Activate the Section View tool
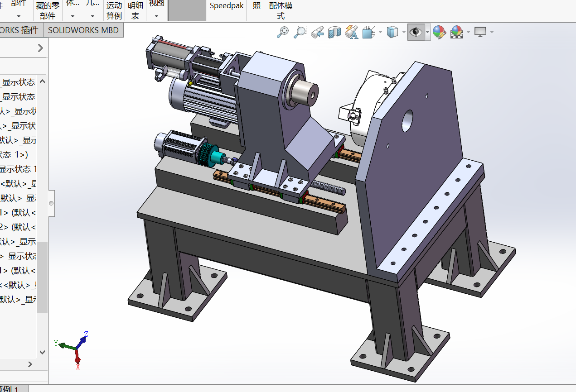 334,32
